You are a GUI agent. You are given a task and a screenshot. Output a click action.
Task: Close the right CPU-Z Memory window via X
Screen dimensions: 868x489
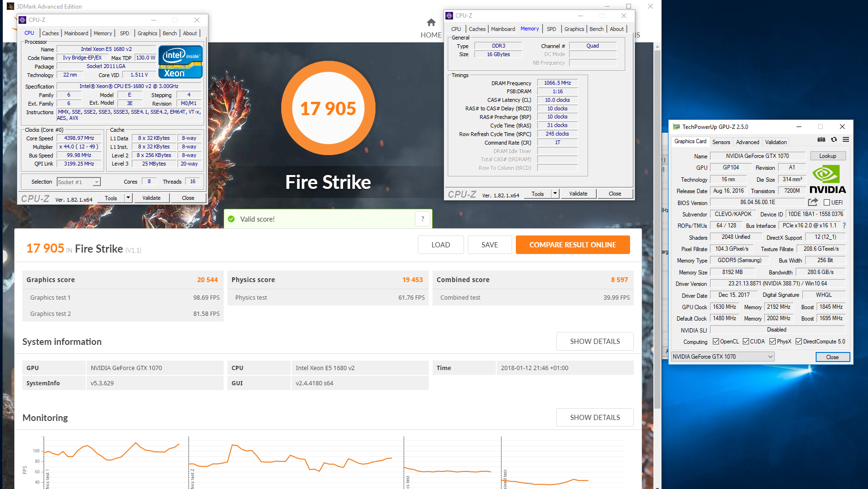click(x=624, y=16)
